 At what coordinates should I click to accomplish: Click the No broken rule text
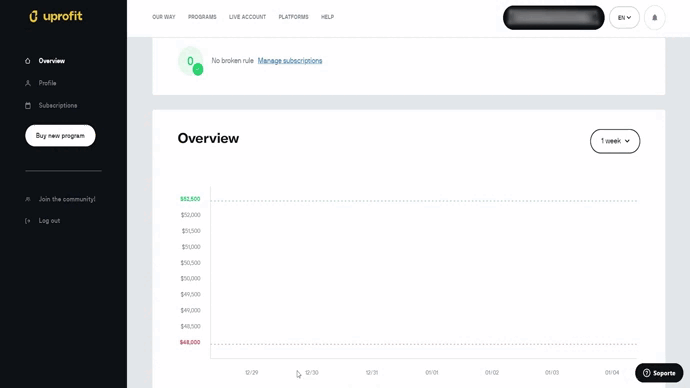pyautogui.click(x=232, y=61)
